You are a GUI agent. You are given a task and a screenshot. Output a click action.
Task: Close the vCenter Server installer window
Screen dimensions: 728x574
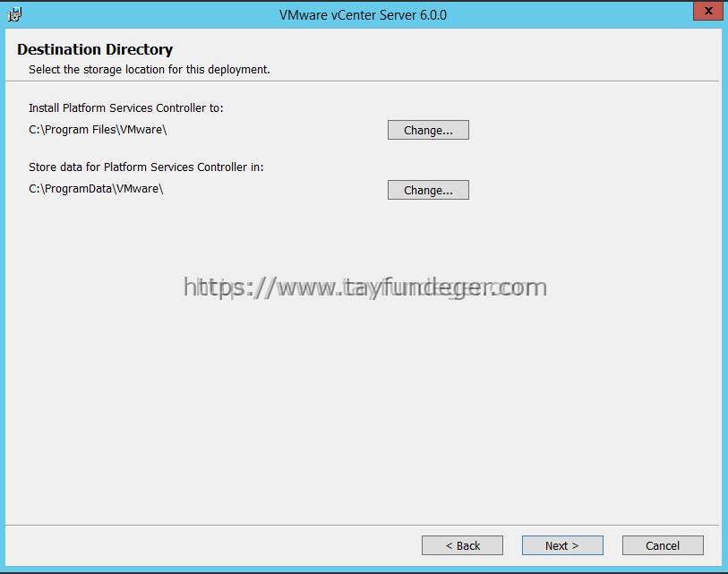pyautogui.click(x=708, y=11)
